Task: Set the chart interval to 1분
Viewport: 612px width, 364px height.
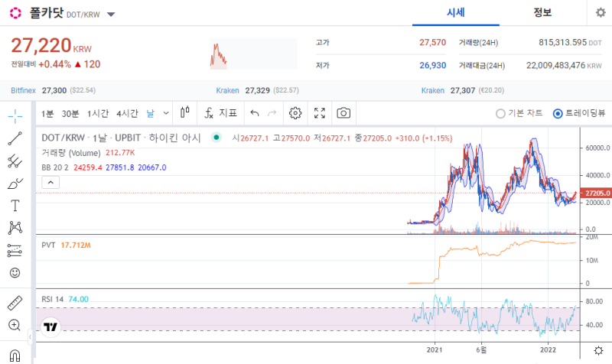Action: tap(47, 113)
